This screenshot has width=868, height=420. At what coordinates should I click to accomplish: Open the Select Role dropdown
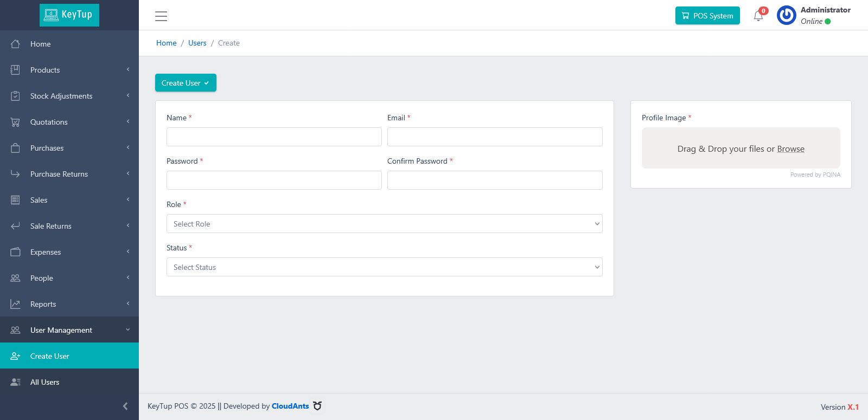click(x=384, y=224)
